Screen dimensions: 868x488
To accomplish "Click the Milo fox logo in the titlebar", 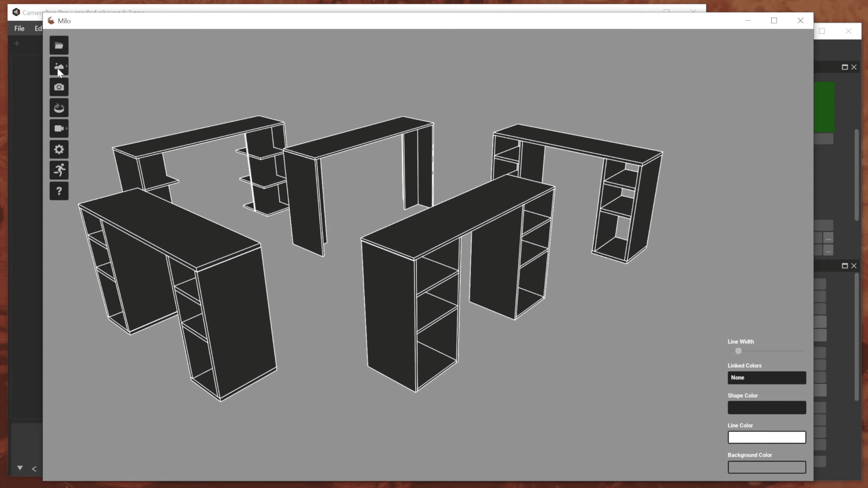I will point(51,20).
